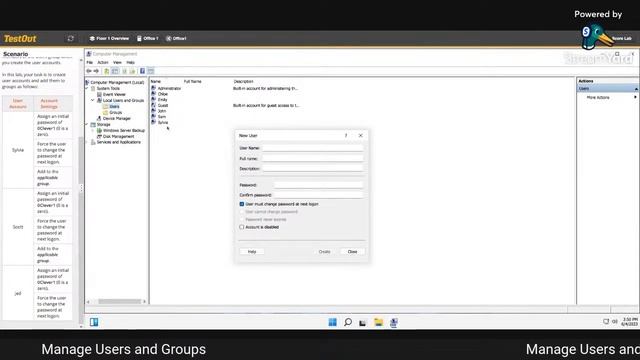Check the Account is disabled checkbox
Image resolution: width=640 pixels, height=360 pixels.
pos(242,227)
